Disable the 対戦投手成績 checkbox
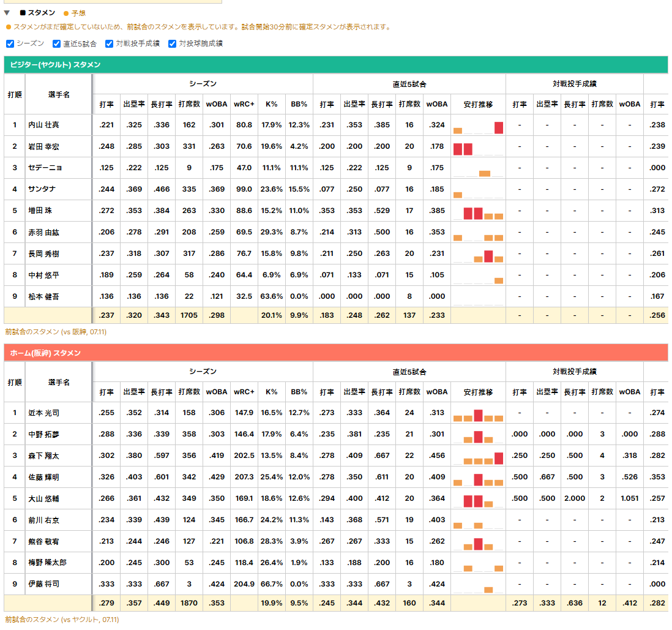 [110, 43]
